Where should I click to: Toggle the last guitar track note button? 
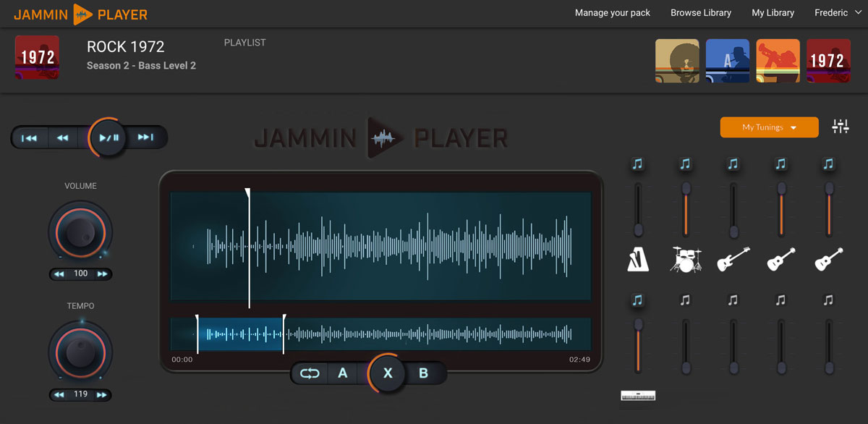829,164
